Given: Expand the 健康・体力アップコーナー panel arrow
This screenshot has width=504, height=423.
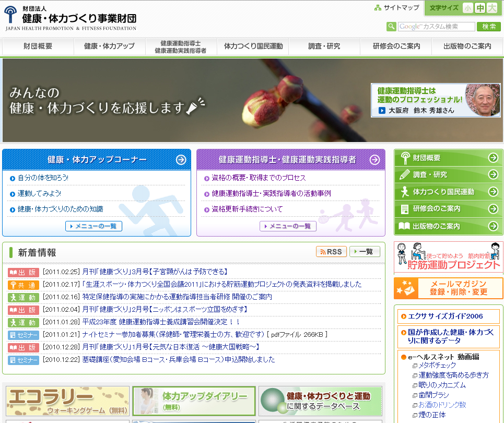Looking at the screenshot, I should click(182, 160).
